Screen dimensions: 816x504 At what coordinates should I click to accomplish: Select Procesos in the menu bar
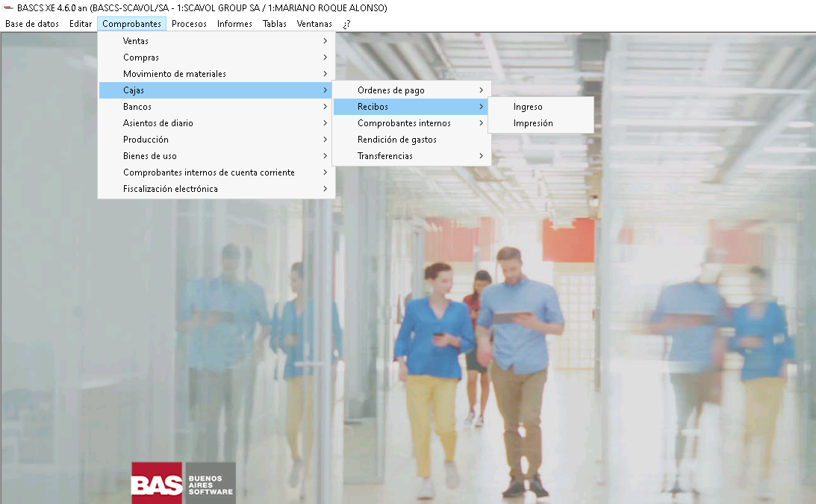pyautogui.click(x=189, y=24)
